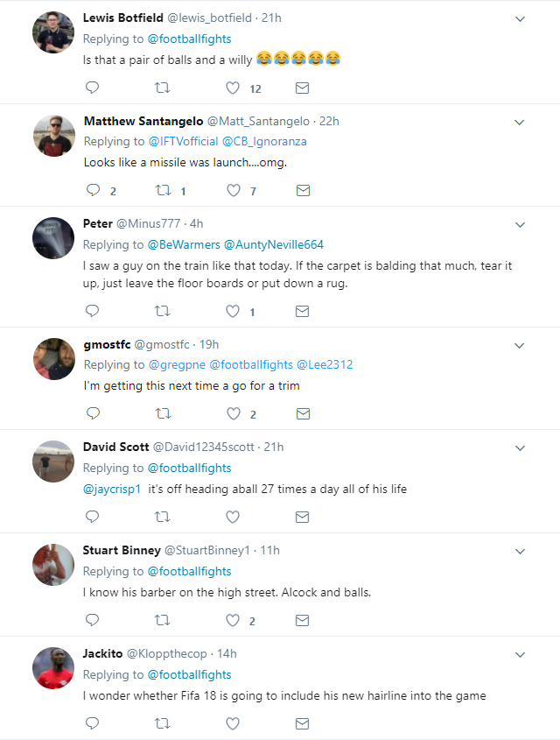Image resolution: width=560 pixels, height=740 pixels.
Task: View David Scott's profile picture
Action: coord(52,461)
